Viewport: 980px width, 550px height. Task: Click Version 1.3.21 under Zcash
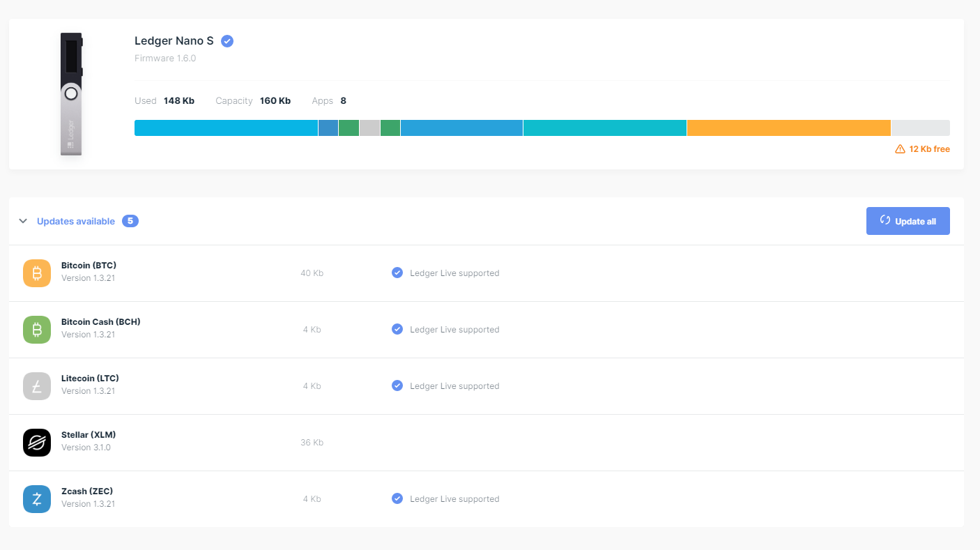[x=88, y=504]
